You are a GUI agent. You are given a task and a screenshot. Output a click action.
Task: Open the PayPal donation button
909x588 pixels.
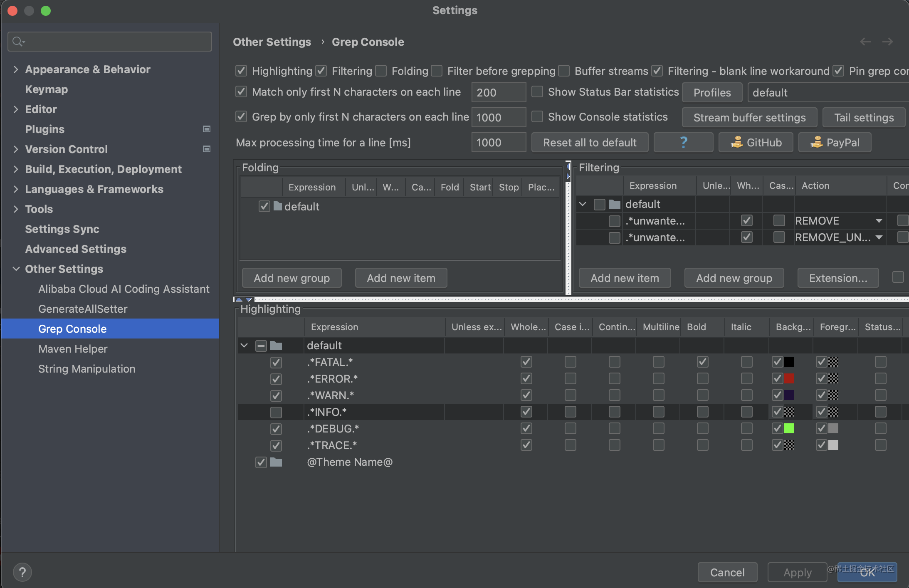click(835, 143)
